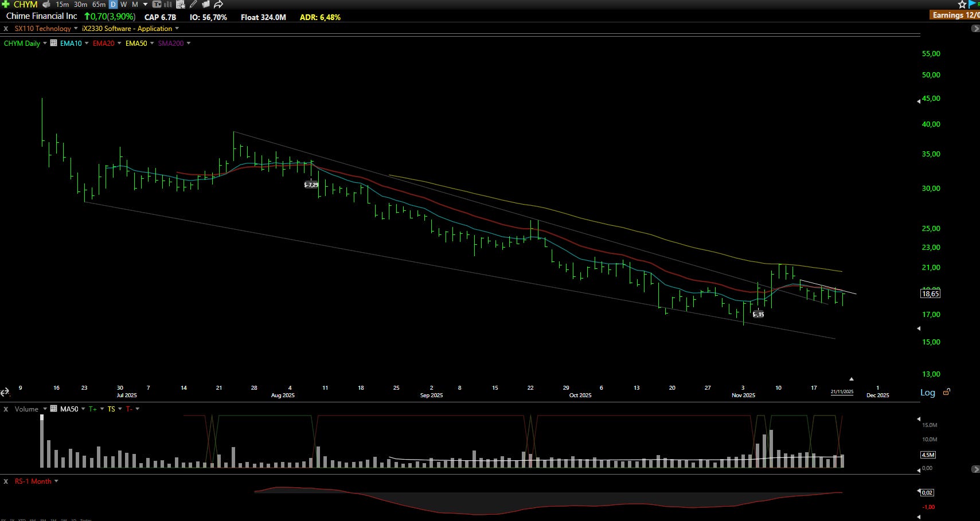Viewport: 980px width, 521px height.
Task: Select the D daily timeframe
Action: click(x=113, y=4)
